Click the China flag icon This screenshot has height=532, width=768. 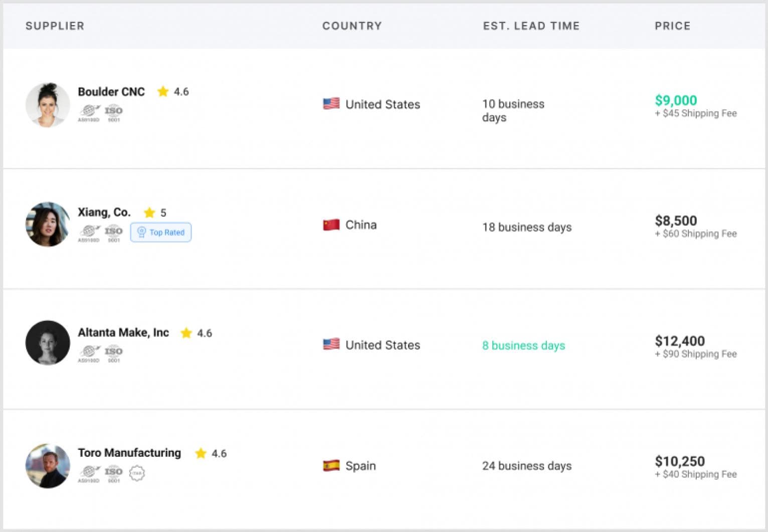pos(331,225)
